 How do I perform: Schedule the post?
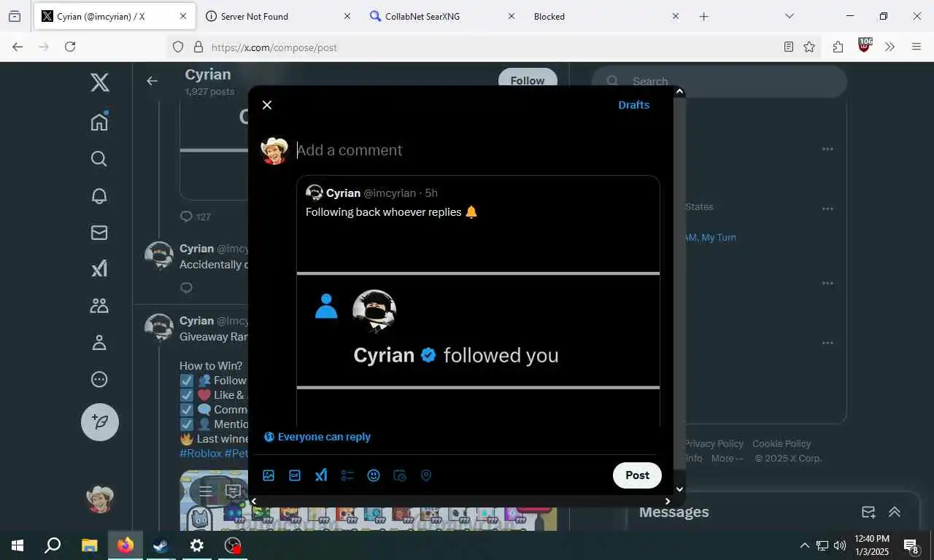pyautogui.click(x=400, y=475)
